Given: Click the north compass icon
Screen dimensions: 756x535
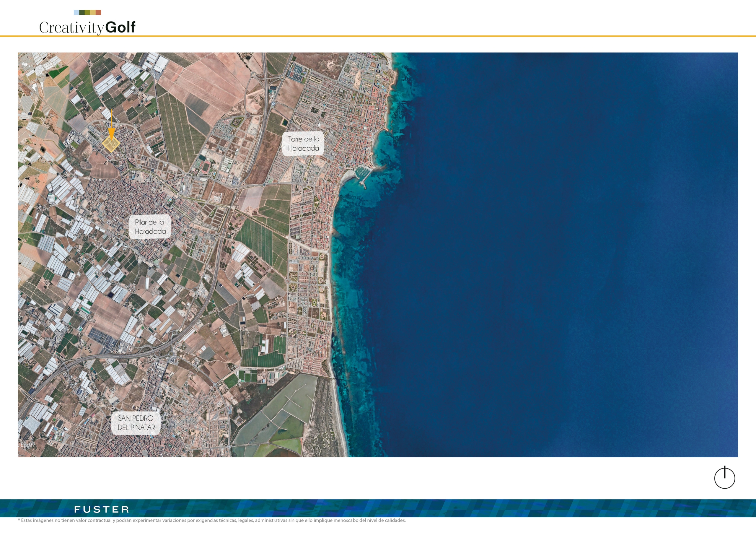Looking at the screenshot, I should [724, 478].
